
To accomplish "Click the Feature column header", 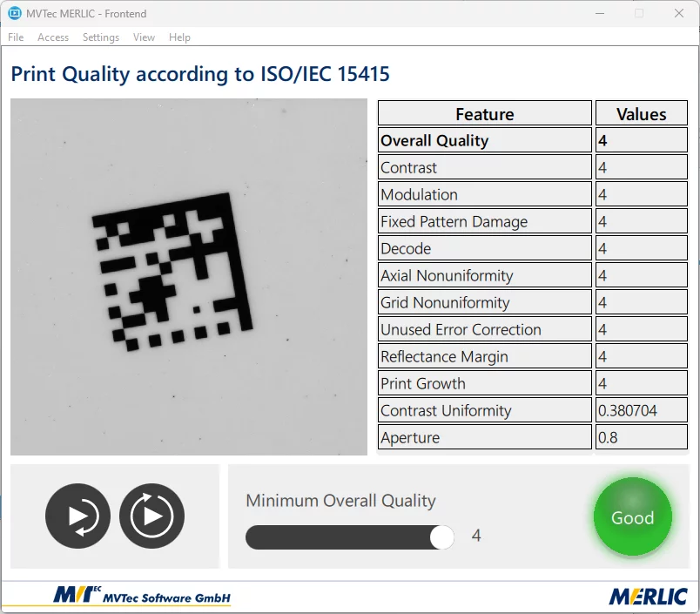I will [485, 114].
